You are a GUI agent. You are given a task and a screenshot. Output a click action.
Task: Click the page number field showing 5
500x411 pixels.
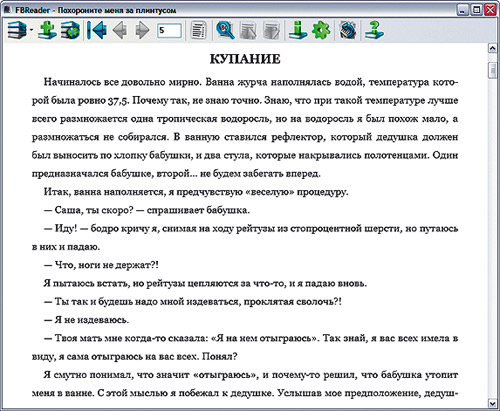169,30
